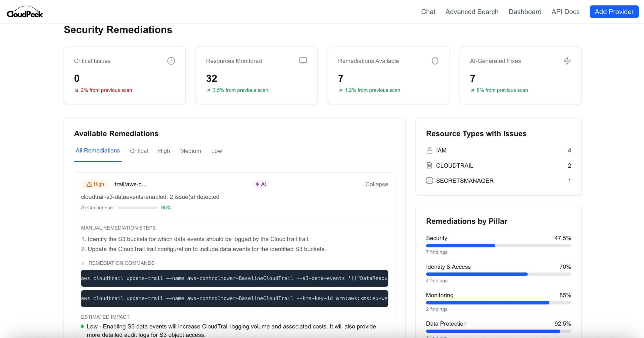
Task: Click the purple AI badge
Action: [261, 184]
